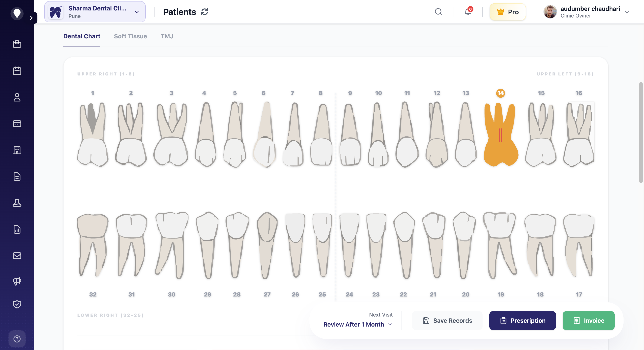Open the Sharma Dental Clinic dropdown

coord(95,12)
